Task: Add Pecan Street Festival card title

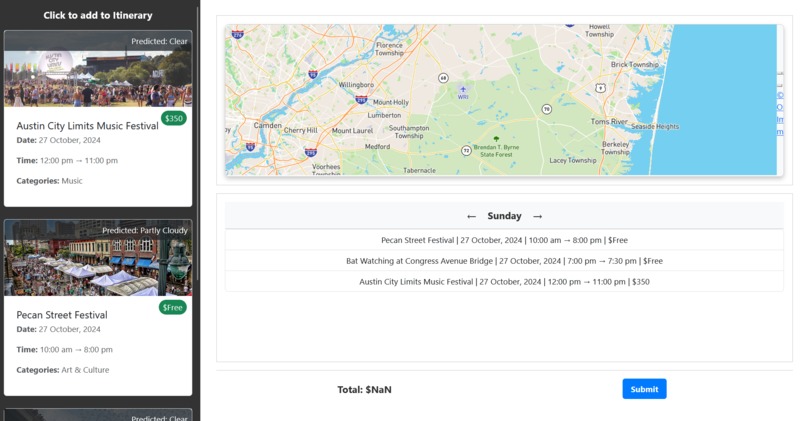Action: (62, 315)
